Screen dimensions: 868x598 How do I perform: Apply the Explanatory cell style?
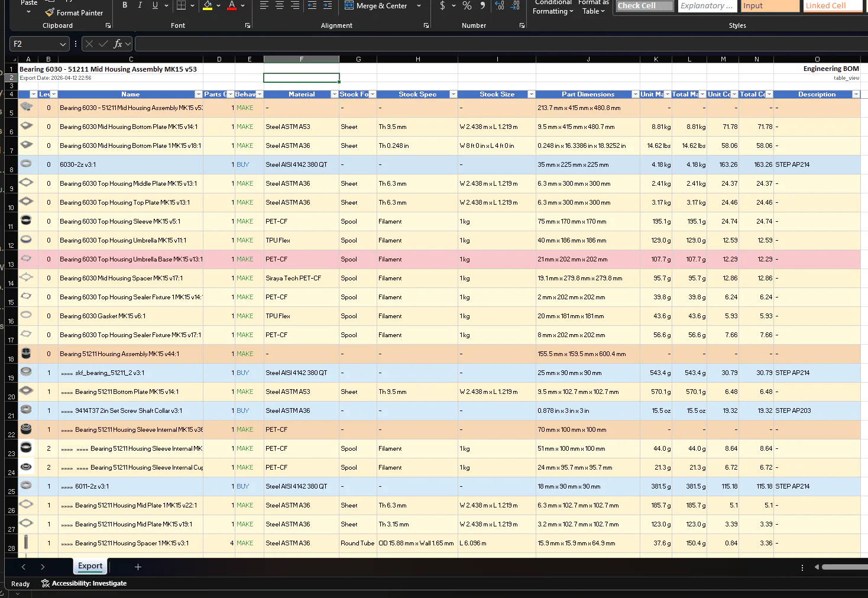pos(707,5)
